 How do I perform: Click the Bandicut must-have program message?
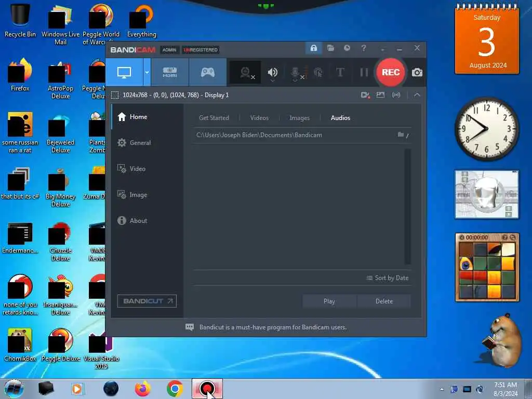click(x=273, y=327)
